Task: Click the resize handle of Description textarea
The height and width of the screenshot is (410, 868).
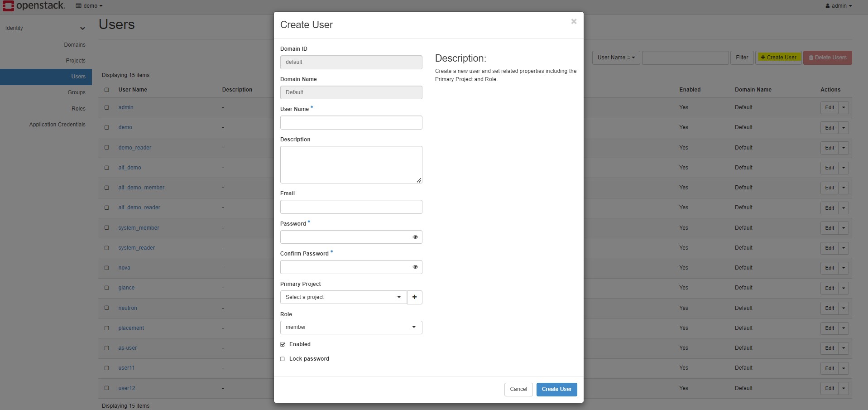Action: (x=419, y=180)
